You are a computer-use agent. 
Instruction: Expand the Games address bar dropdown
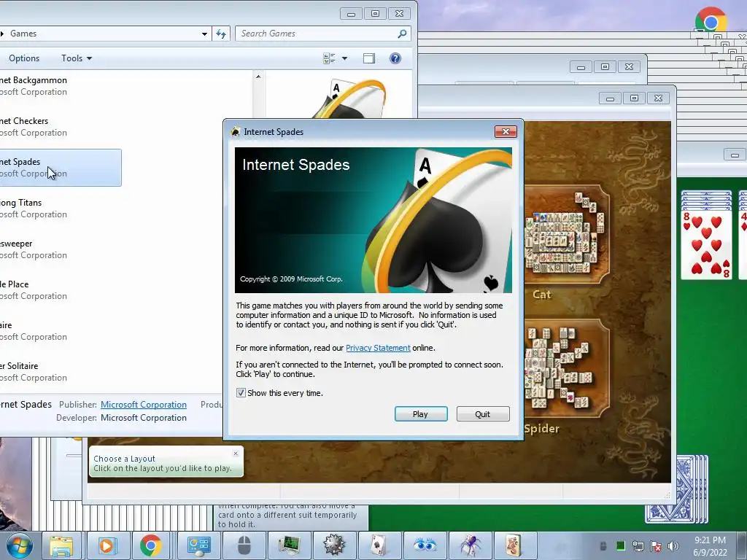pyautogui.click(x=204, y=34)
